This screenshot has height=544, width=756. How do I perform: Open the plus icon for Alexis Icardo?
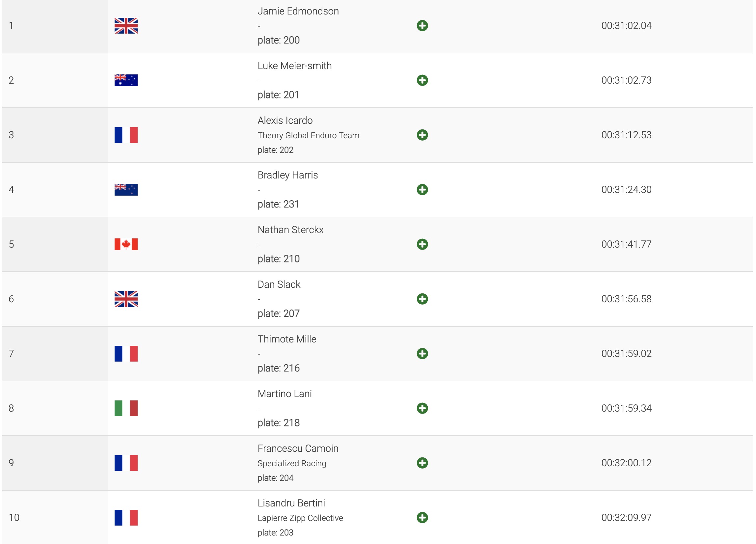coord(422,135)
